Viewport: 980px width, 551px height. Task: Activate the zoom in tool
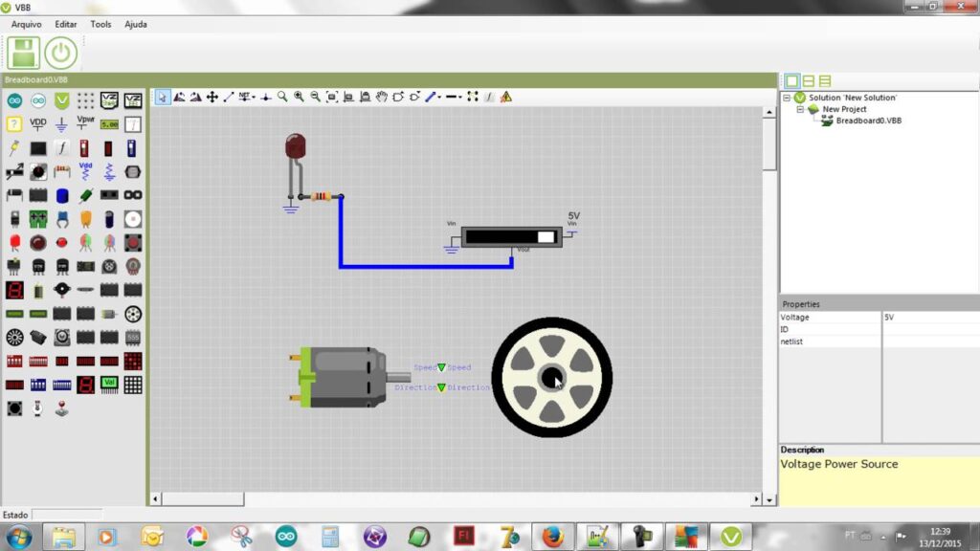tap(300, 97)
